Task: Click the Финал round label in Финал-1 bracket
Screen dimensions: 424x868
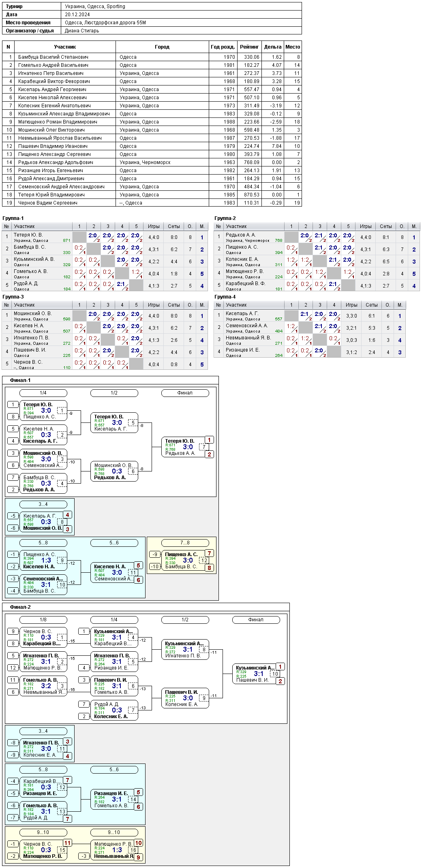Action: (x=185, y=393)
